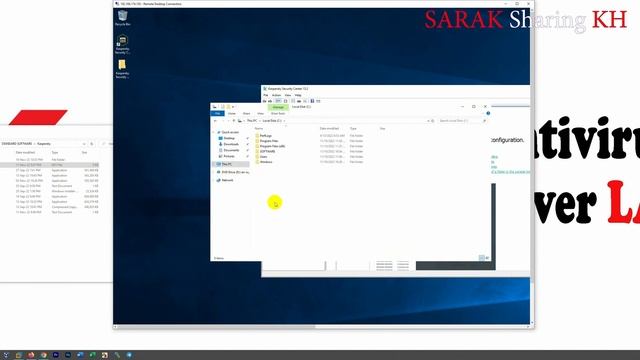The width and height of the screenshot is (640, 360).
Task: Open Help menu in Kaspersky Security Center
Action: [x=298, y=95]
